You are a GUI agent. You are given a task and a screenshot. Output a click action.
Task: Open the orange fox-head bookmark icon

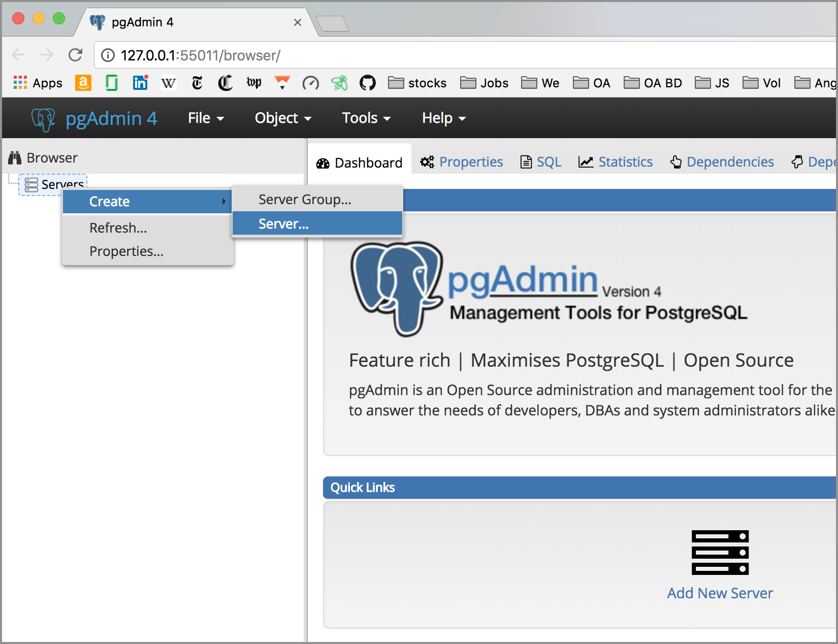click(x=282, y=83)
